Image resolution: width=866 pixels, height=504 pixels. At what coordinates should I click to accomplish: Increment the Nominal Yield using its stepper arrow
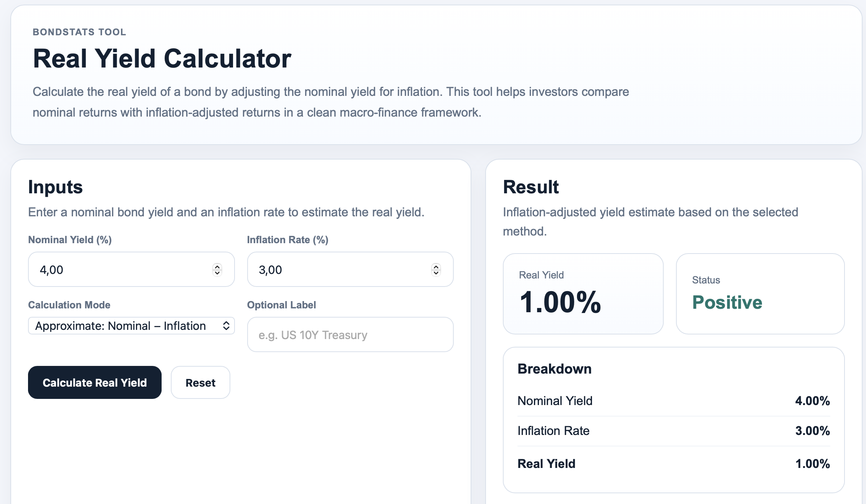coord(217,267)
